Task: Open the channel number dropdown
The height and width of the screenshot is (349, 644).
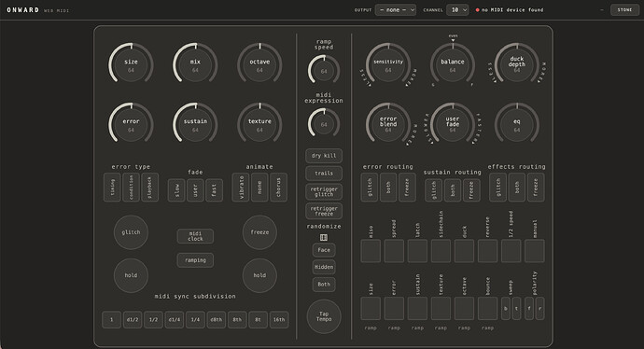Action: click(x=457, y=10)
